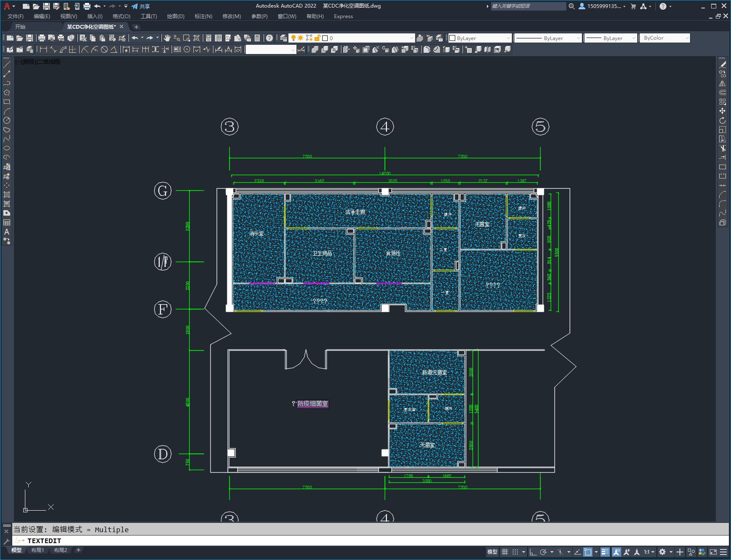Select the Circle draw tool
Viewport: 731px width, 560px height.
pyautogui.click(x=7, y=120)
